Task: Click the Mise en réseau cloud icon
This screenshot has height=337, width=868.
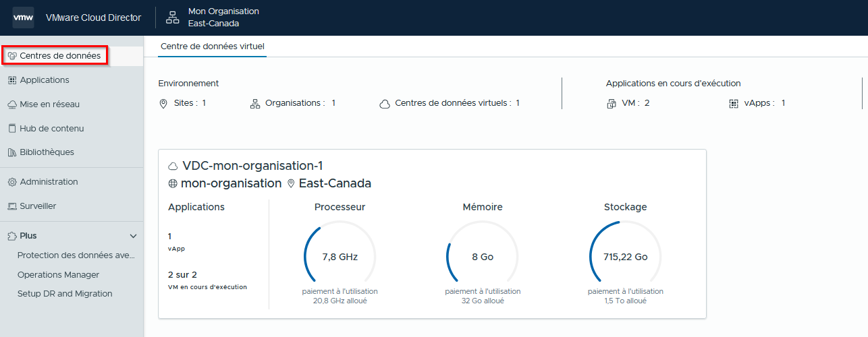Action: point(12,104)
